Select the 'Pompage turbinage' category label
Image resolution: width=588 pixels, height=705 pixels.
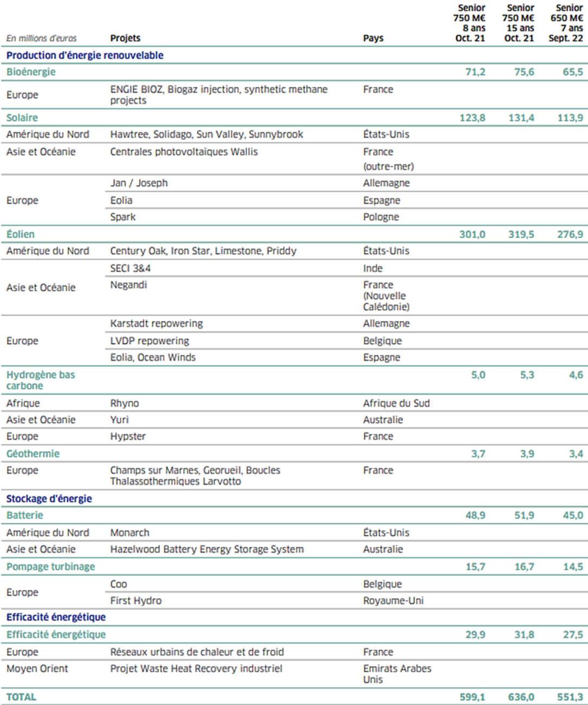click(50, 567)
